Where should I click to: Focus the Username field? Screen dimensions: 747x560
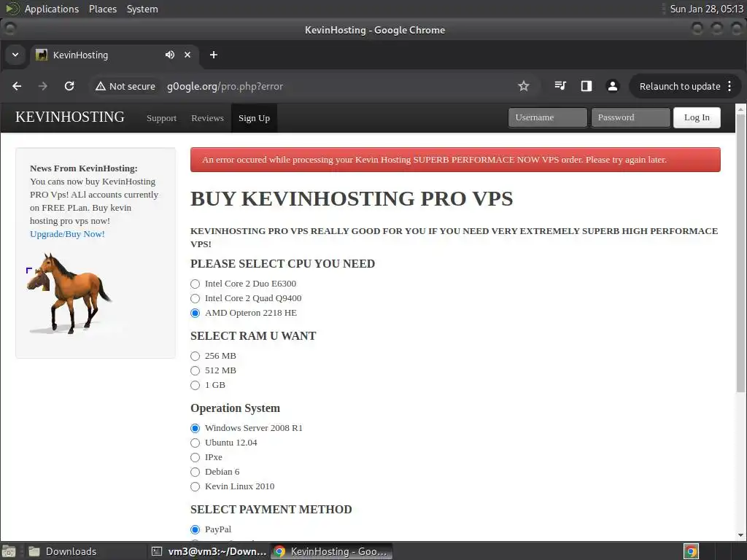coord(547,117)
